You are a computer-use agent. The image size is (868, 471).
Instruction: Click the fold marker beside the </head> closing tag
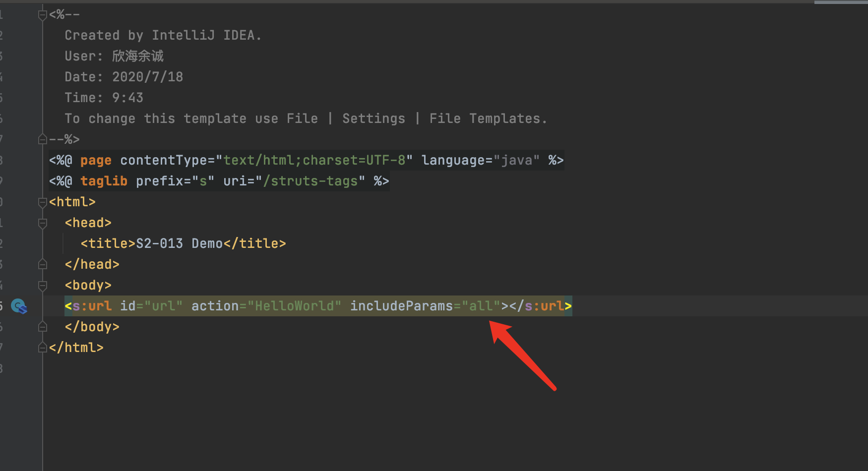(43, 265)
